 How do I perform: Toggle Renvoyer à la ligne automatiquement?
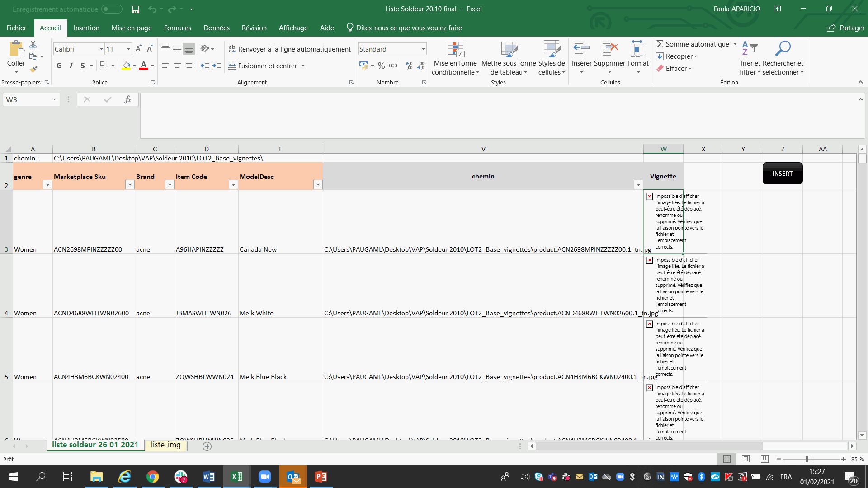(289, 49)
